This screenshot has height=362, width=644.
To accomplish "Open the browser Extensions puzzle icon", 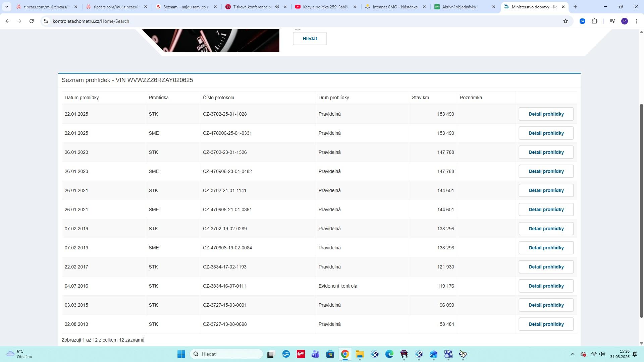I will pos(595,21).
